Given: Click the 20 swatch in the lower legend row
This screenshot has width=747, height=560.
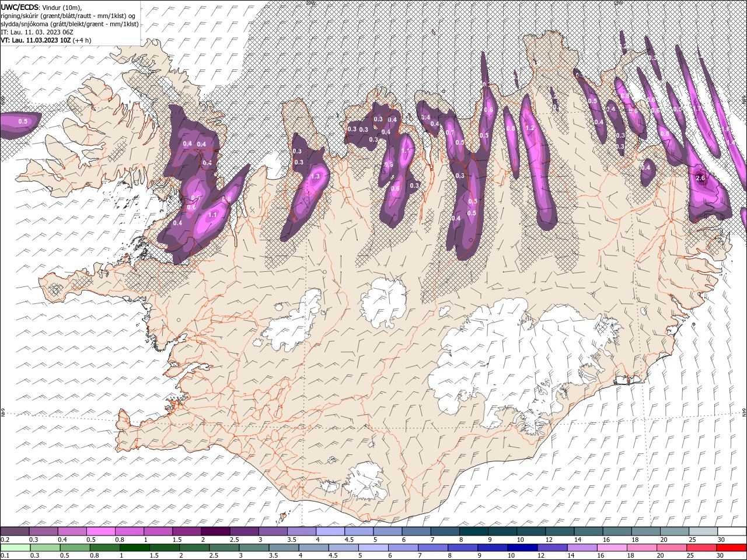Looking at the screenshot, I should coord(672,548).
